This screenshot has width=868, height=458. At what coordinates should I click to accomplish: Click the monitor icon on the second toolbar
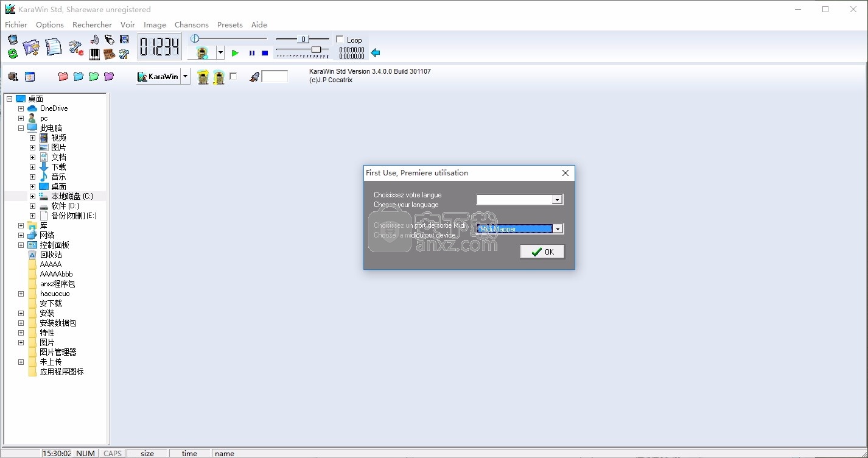13,77
